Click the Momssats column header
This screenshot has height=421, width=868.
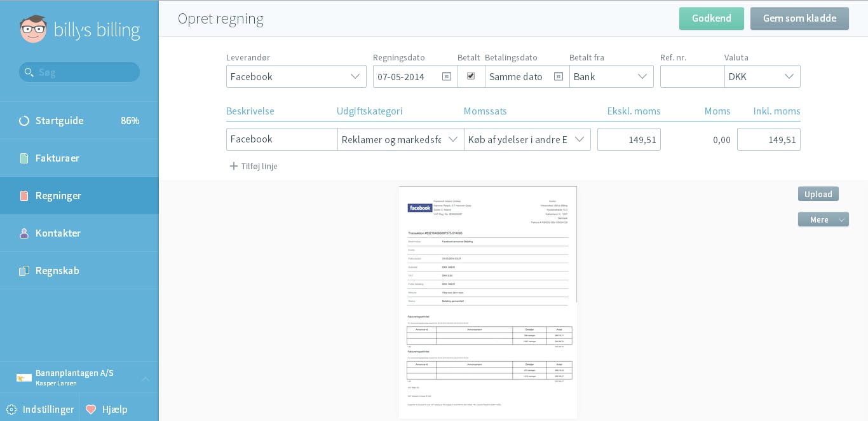point(485,111)
